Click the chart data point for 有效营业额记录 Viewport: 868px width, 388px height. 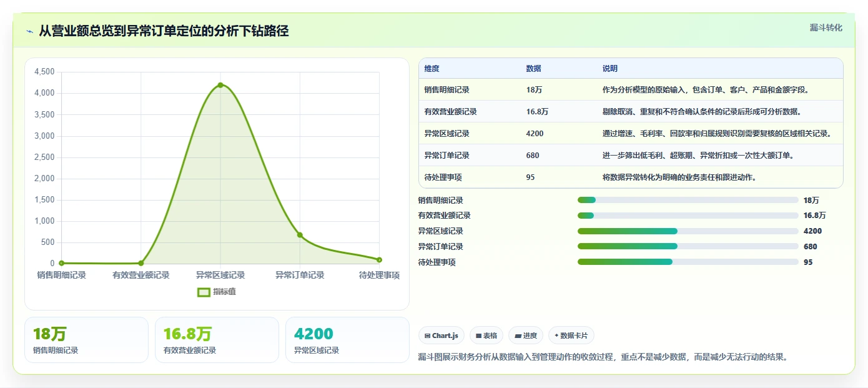[x=141, y=263]
